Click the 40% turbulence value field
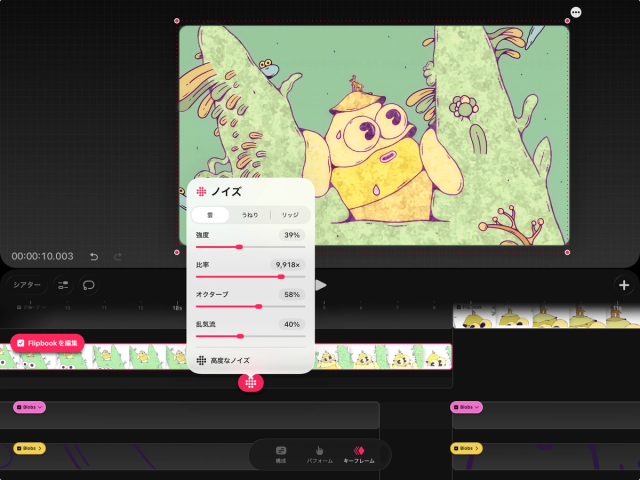The height and width of the screenshot is (480, 640). click(292, 324)
